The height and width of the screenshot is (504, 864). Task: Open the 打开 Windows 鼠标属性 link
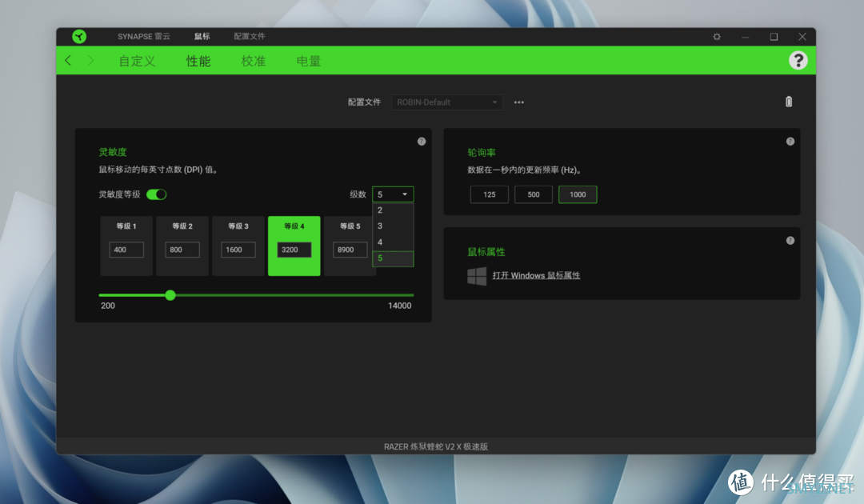tap(536, 275)
